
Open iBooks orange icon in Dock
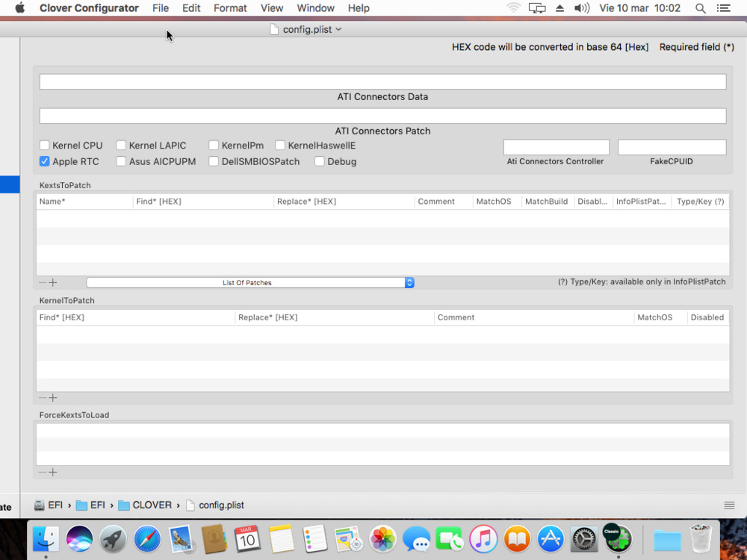[517, 539]
